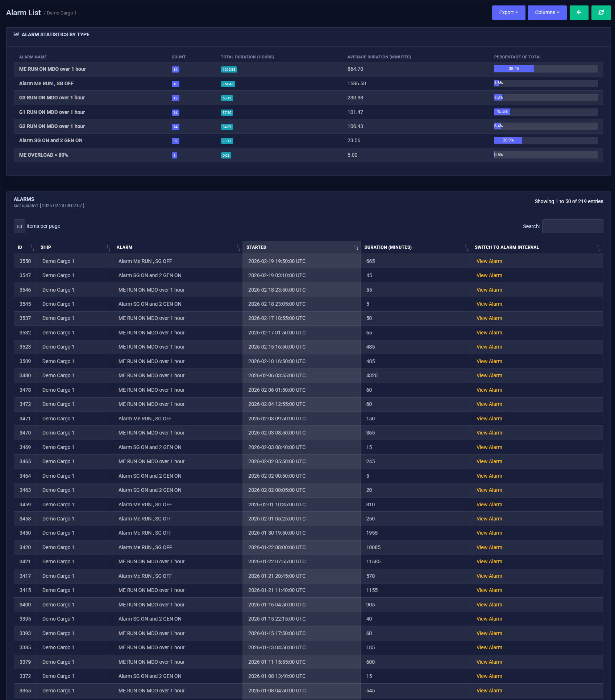This screenshot has width=615, height=700.
Task: Click View Alarm on the ID 3421 row
Action: [x=489, y=561]
